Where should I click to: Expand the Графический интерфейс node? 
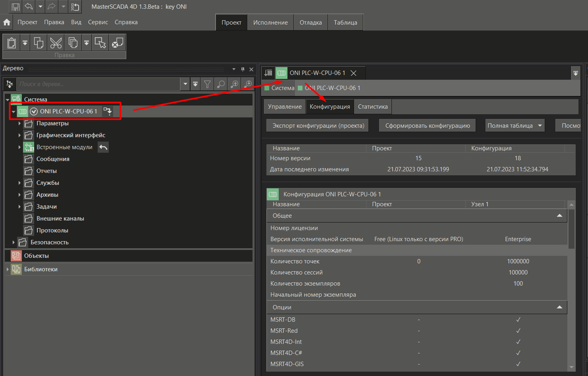pos(19,135)
